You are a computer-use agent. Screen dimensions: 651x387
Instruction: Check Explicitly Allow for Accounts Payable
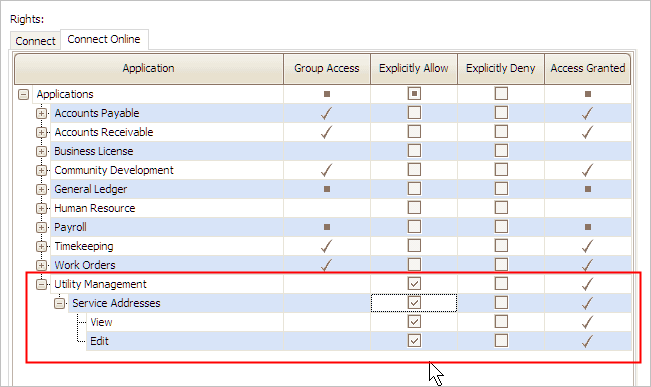pos(414,113)
